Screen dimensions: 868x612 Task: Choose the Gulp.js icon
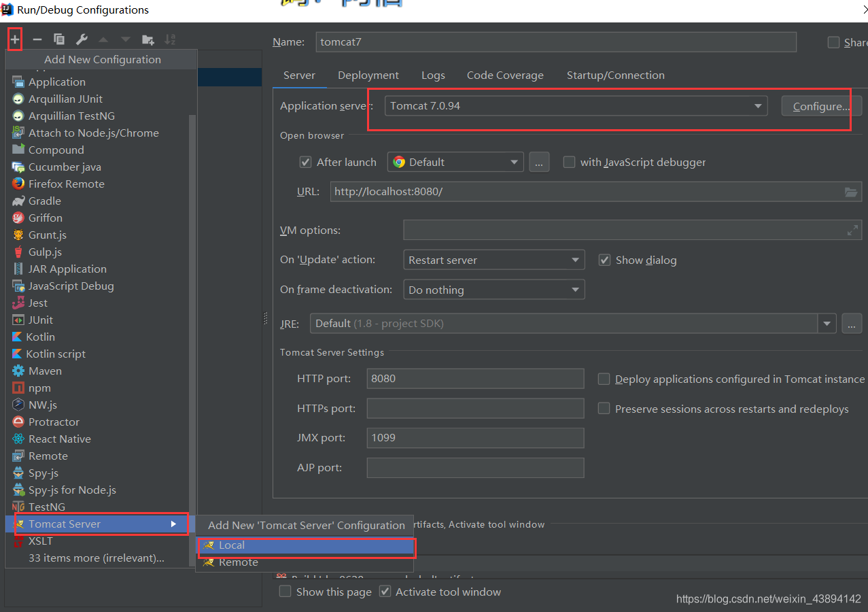point(18,252)
